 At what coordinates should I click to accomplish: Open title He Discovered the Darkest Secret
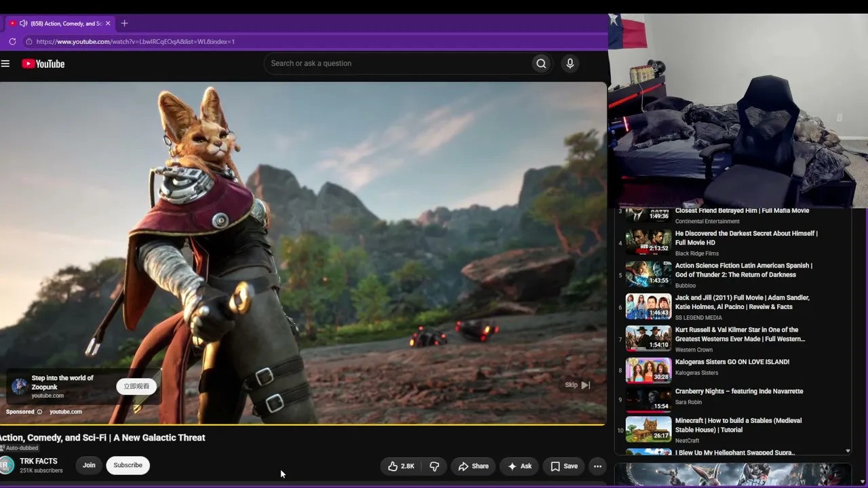[747, 238]
